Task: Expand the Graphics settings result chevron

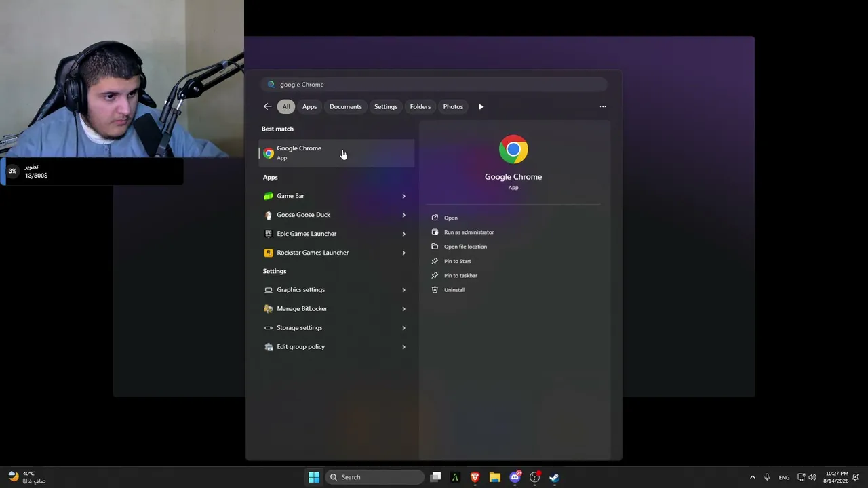Action: [403, 290]
